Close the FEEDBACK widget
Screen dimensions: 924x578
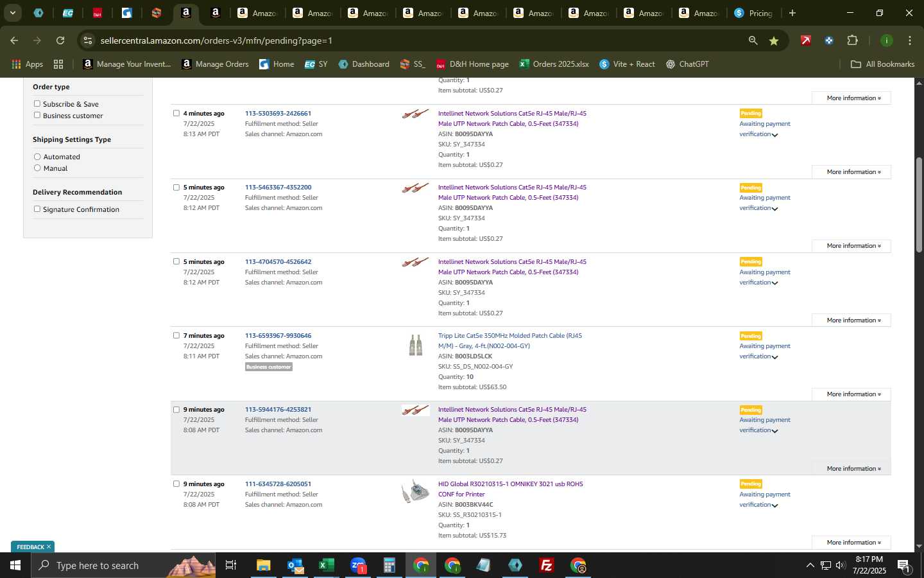(49, 547)
